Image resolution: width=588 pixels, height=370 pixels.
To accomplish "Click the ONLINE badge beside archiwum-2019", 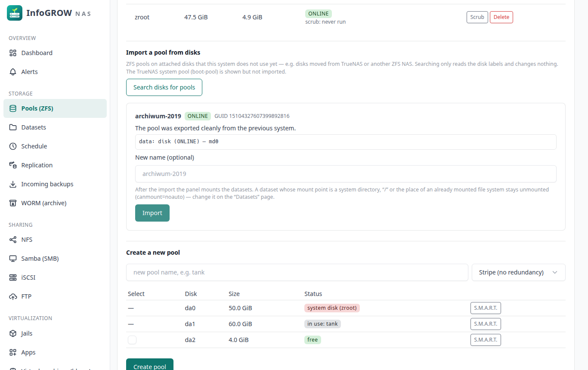I will (x=198, y=116).
